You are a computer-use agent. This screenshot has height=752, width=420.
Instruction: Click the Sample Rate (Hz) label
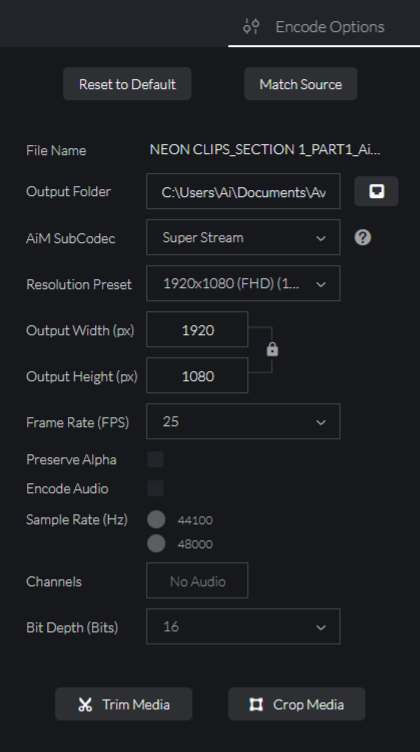77,519
